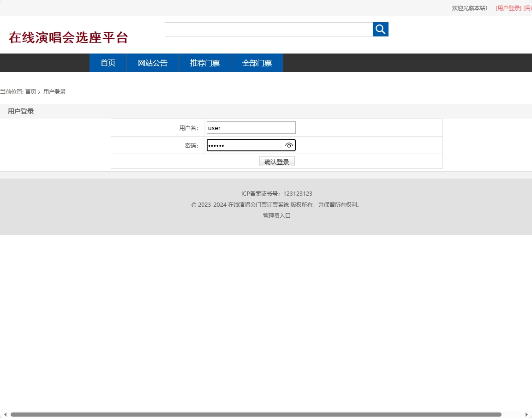The width and height of the screenshot is (532, 418).
Task: Open the 首页 navigation tab
Action: [108, 63]
